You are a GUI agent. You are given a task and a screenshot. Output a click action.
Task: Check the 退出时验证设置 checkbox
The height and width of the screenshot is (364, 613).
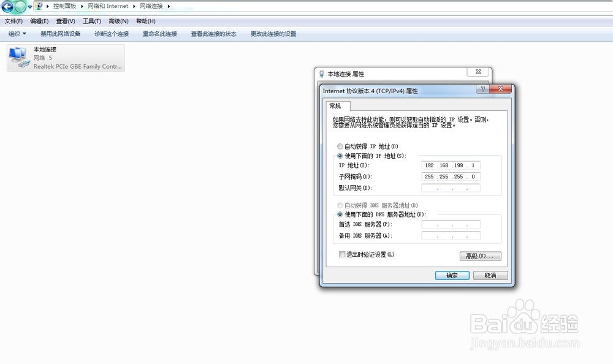point(342,254)
